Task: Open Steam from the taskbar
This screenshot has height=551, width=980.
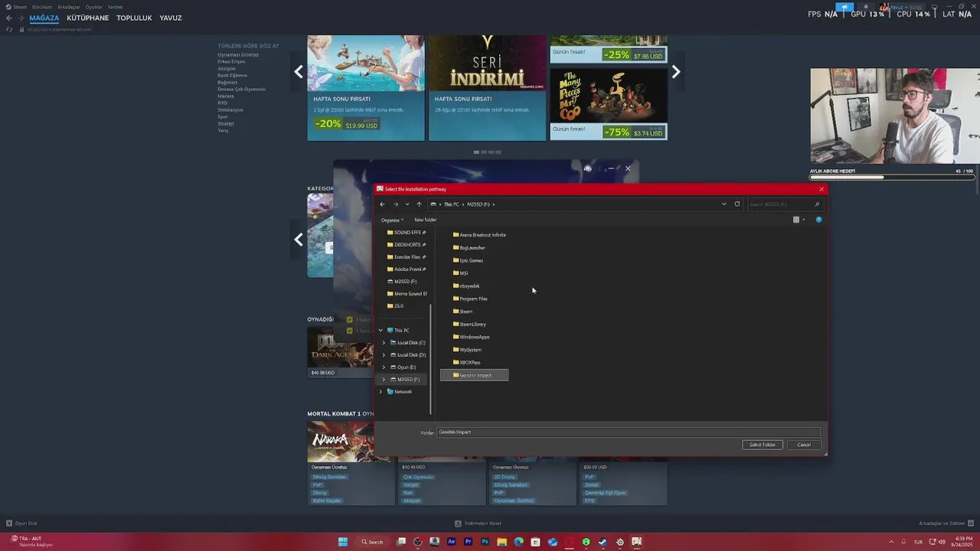Action: tap(603, 542)
